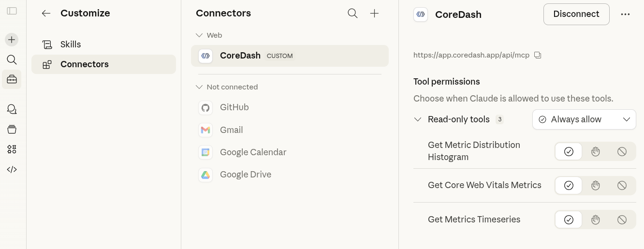Open the CoreDash more options menu
This screenshot has width=644, height=249.
click(625, 15)
